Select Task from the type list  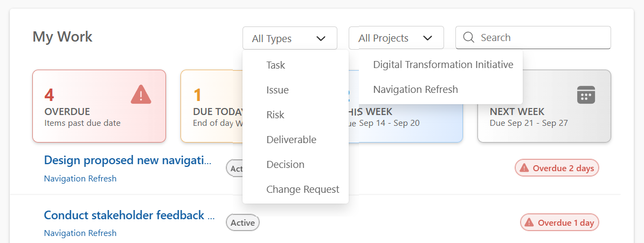click(276, 65)
